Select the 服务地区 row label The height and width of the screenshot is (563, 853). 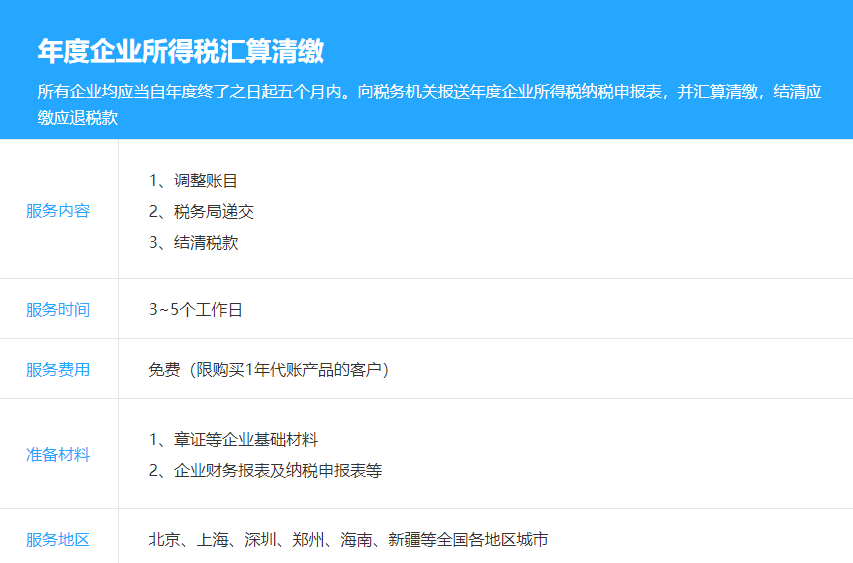[x=58, y=540]
